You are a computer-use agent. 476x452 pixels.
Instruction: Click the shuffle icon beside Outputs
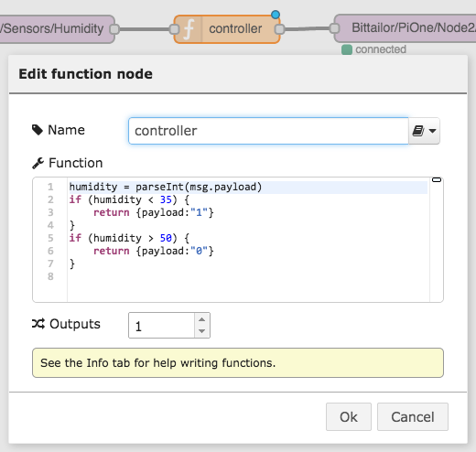38,324
